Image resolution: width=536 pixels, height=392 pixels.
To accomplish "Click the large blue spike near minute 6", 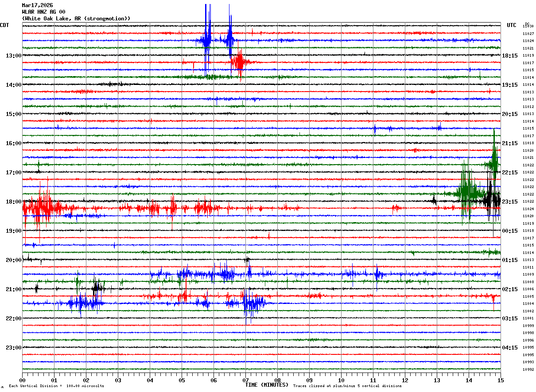I will tap(206, 39).
